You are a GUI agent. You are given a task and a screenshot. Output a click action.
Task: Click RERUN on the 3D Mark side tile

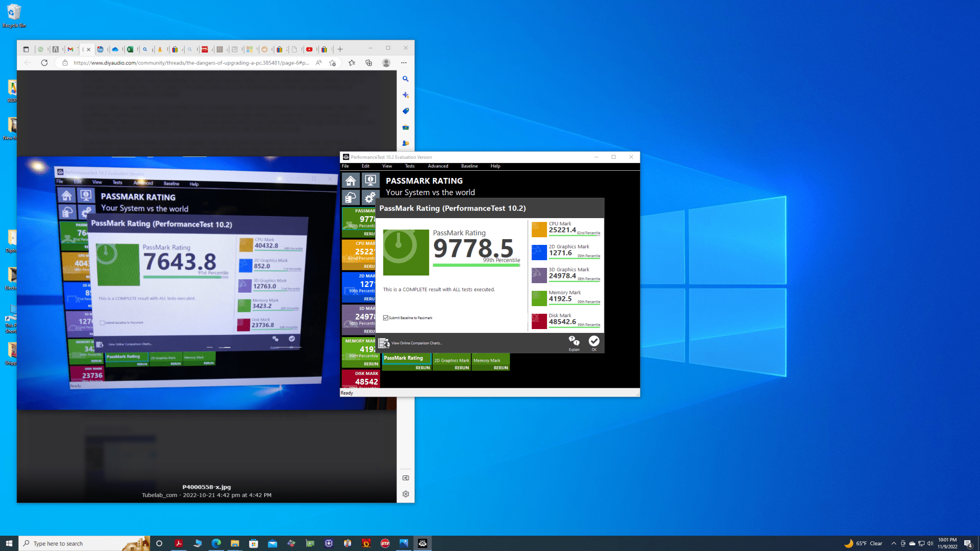[369, 331]
